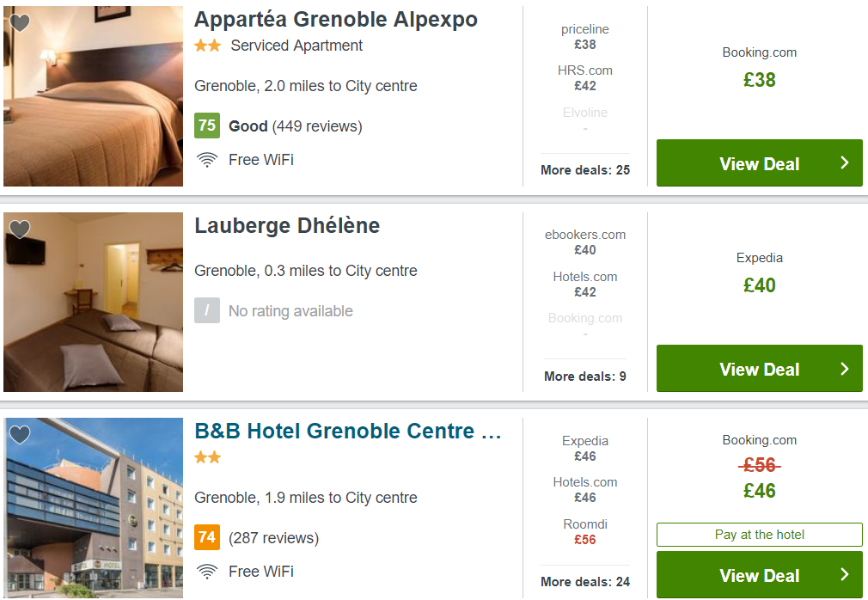Image resolution: width=868 pixels, height=600 pixels.
Task: Favorite Appartéa Grenoble Alpexpo with heart icon
Action: click(20, 23)
